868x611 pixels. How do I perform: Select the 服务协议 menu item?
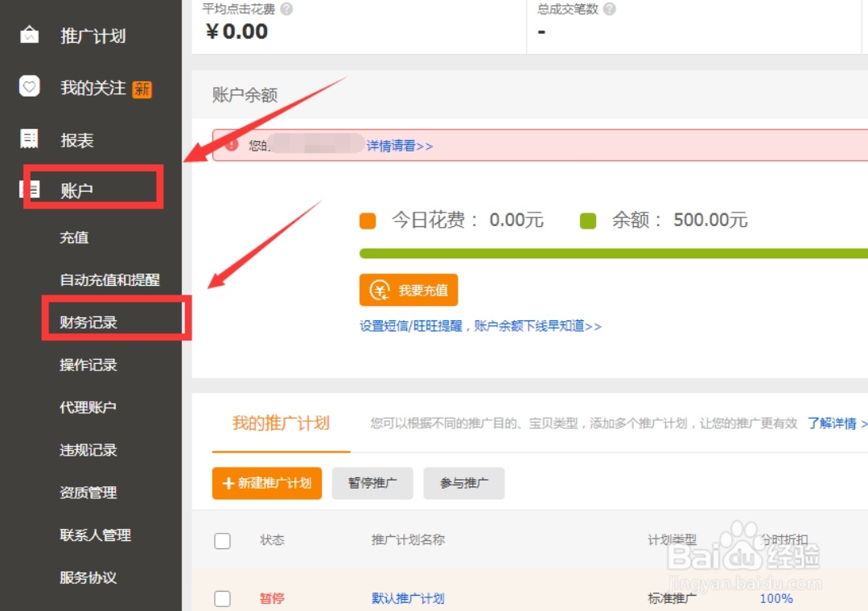tap(88, 578)
